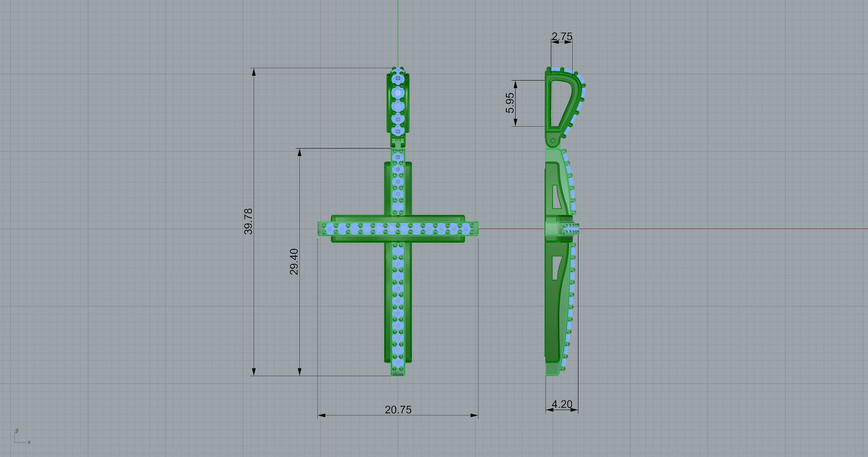Viewport: 868px width, 457px height.
Task: Click the top gem on front bail
Action: point(398,78)
